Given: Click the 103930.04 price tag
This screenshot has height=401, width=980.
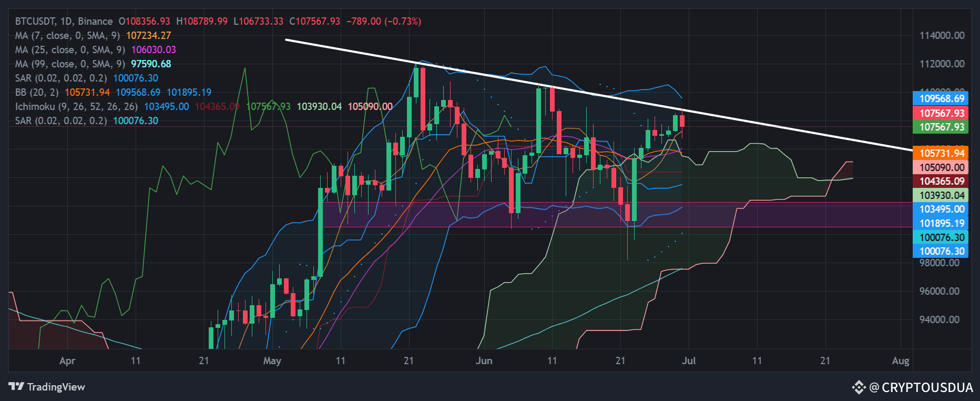Looking at the screenshot, I should [x=942, y=195].
